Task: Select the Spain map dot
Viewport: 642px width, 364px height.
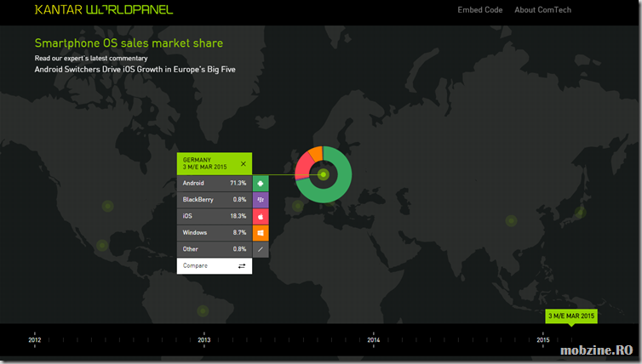Action: [x=298, y=206]
